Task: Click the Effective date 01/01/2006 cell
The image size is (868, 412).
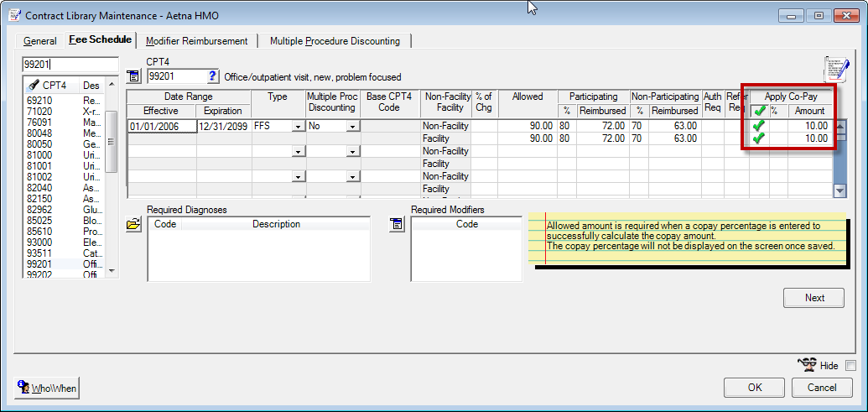Action: 162,126
